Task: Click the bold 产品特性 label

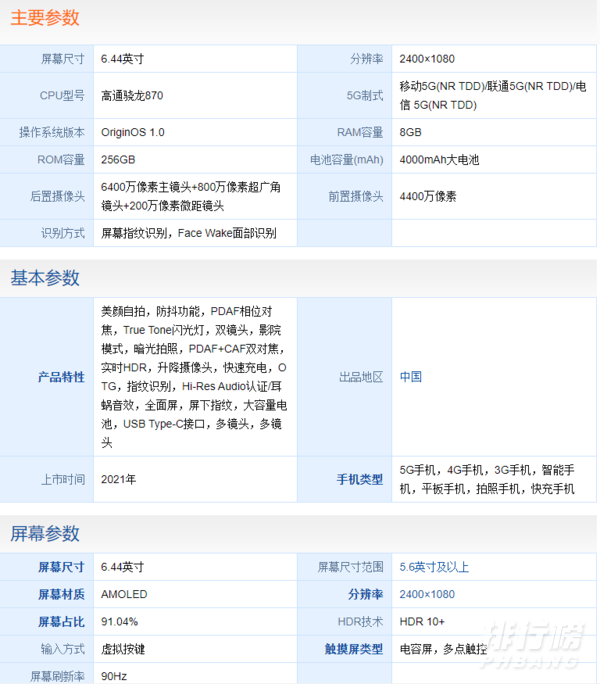Action: coord(61,377)
